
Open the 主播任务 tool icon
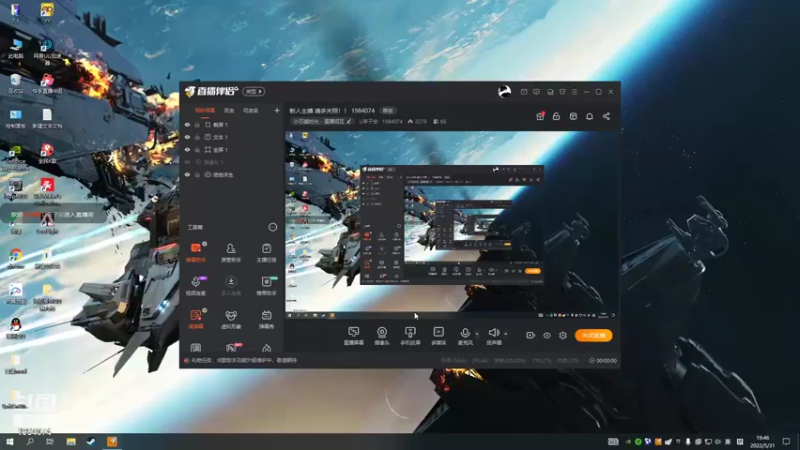266,252
